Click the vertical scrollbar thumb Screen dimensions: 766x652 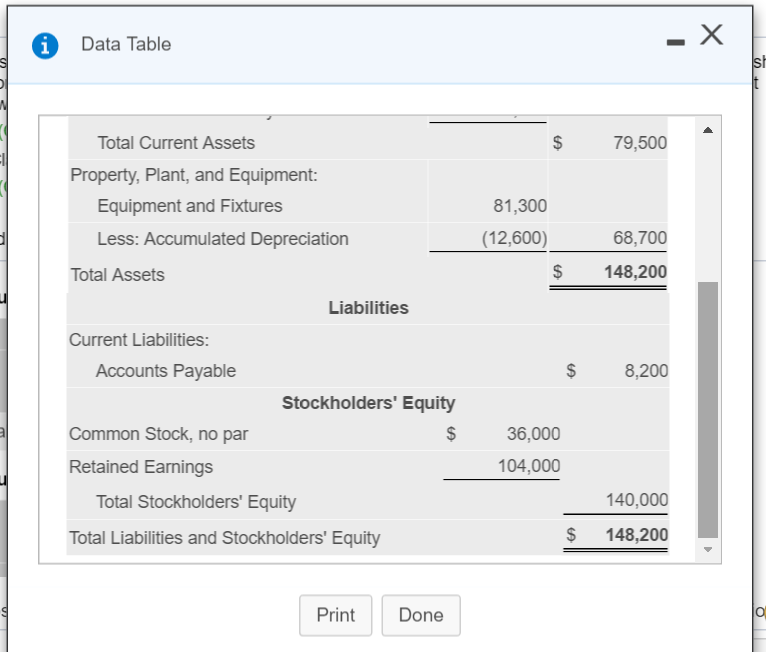point(708,409)
